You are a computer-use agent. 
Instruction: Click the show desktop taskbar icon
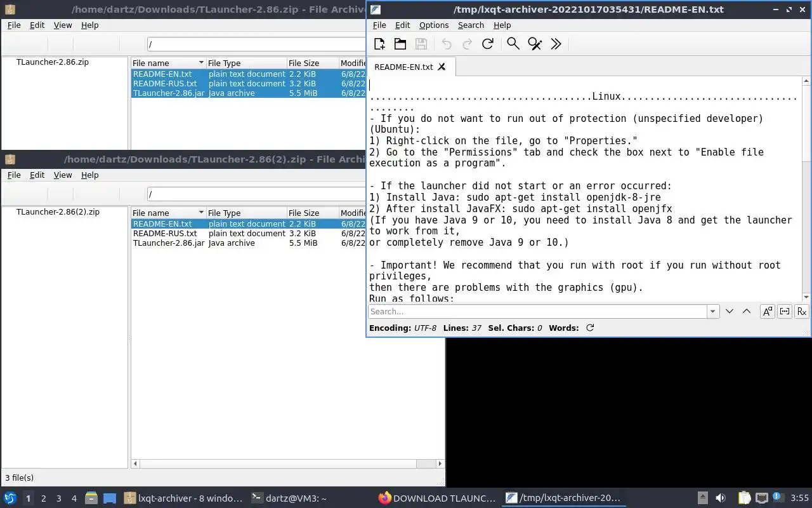[110, 498]
